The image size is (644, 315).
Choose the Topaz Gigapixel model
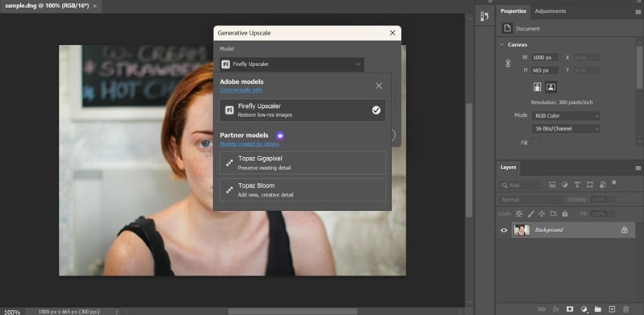coord(303,163)
